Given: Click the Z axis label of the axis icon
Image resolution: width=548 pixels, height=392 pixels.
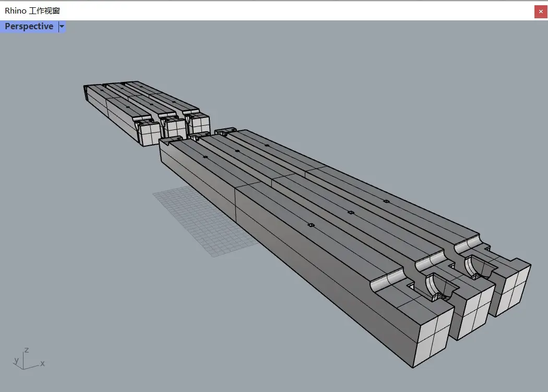Looking at the screenshot, I should 26,350.
